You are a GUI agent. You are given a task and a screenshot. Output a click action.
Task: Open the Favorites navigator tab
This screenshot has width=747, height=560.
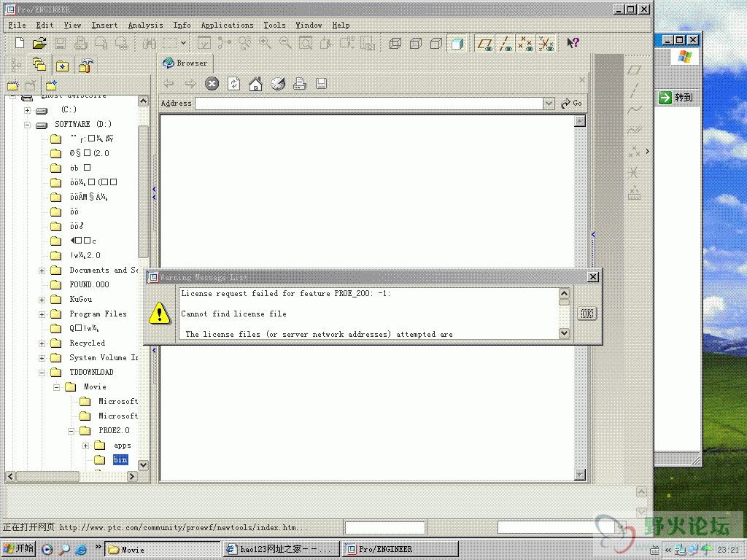pyautogui.click(x=63, y=65)
